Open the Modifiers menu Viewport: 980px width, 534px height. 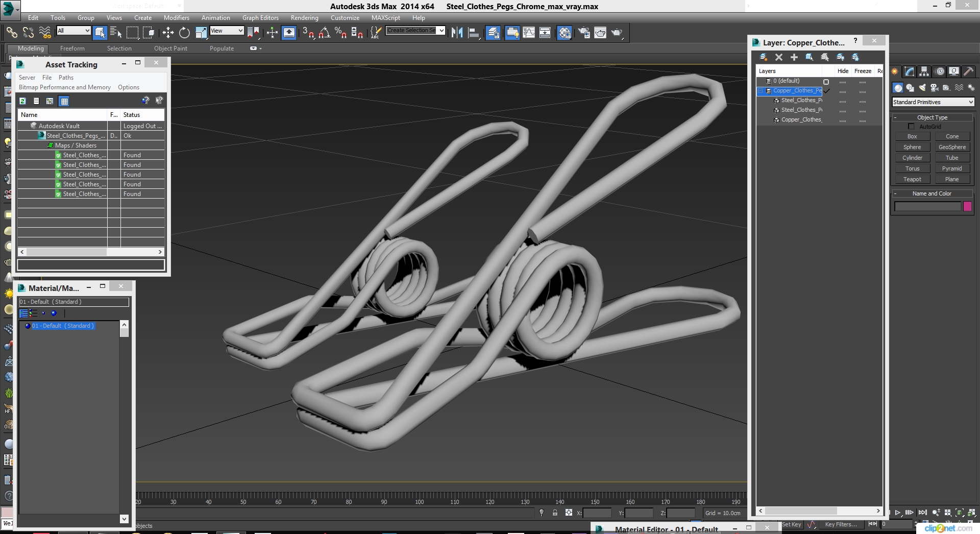(176, 17)
